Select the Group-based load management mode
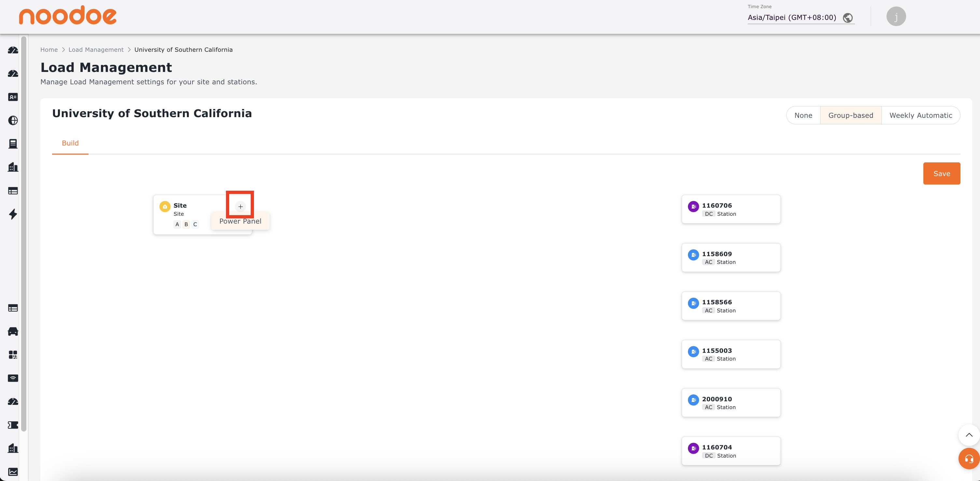 click(x=851, y=115)
